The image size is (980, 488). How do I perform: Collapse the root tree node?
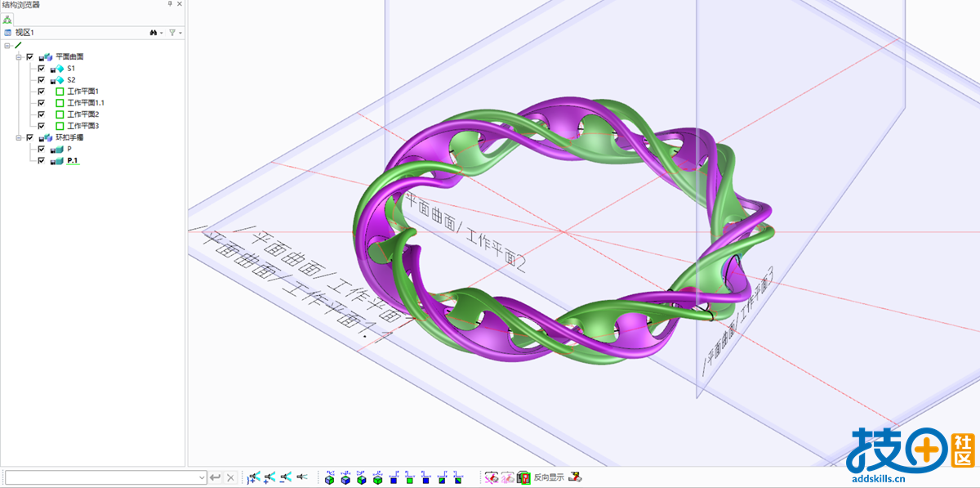click(7, 46)
